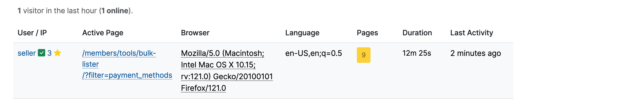Click the Browser column header
The height and width of the screenshot is (104, 644).
point(195,33)
